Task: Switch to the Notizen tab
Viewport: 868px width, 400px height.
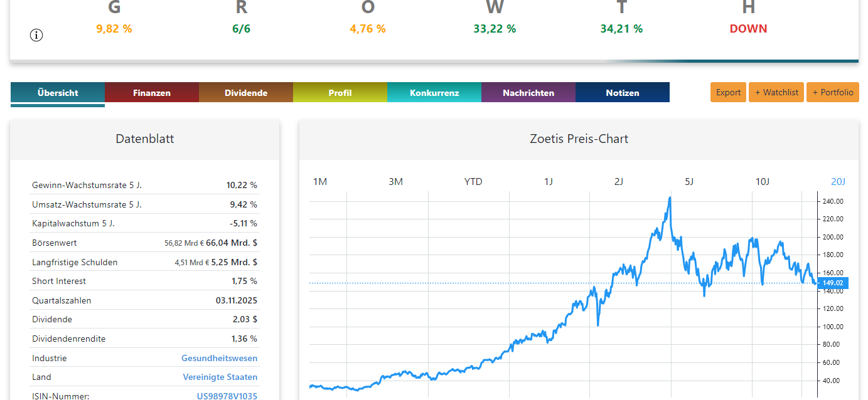Action: click(623, 93)
